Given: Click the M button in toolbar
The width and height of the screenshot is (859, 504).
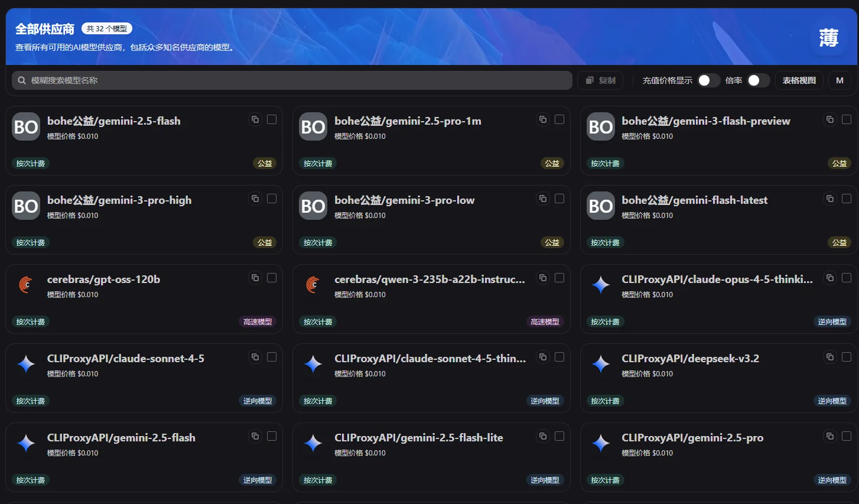Looking at the screenshot, I should pyautogui.click(x=840, y=80).
